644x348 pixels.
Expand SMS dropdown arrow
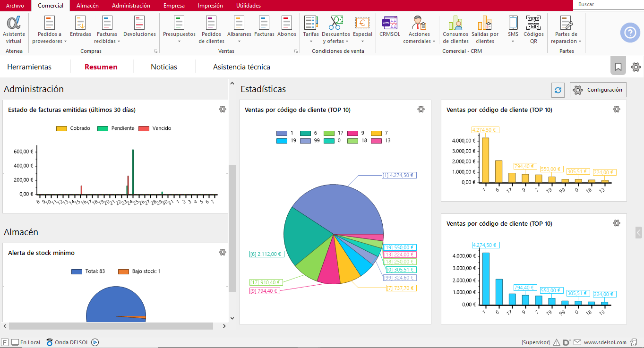513,42
